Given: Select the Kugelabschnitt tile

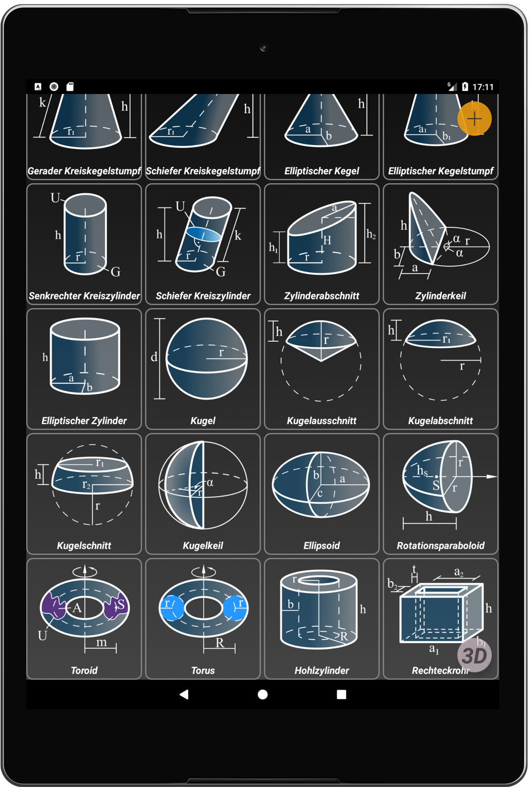Looking at the screenshot, I should (441, 369).
